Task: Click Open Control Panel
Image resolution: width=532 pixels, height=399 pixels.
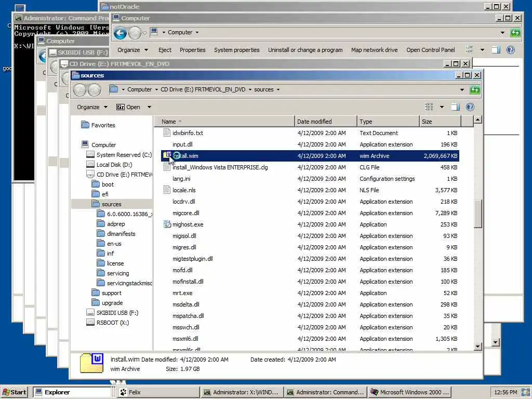Action: pos(431,50)
